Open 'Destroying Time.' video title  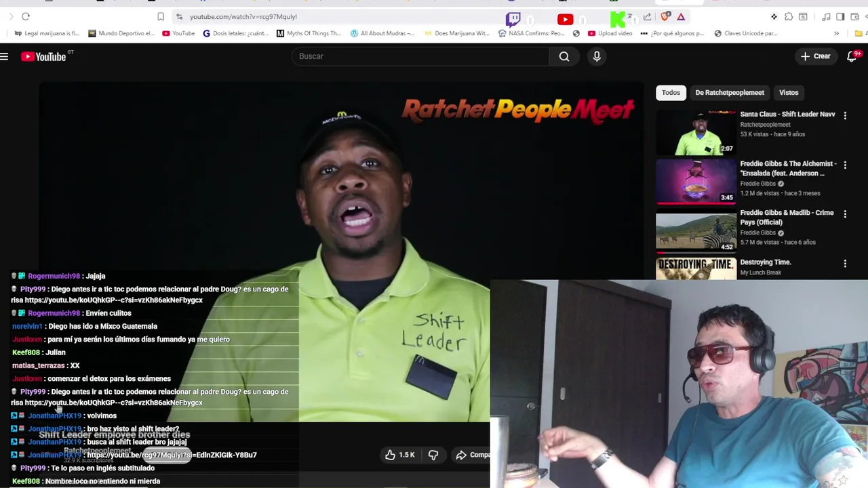point(766,262)
